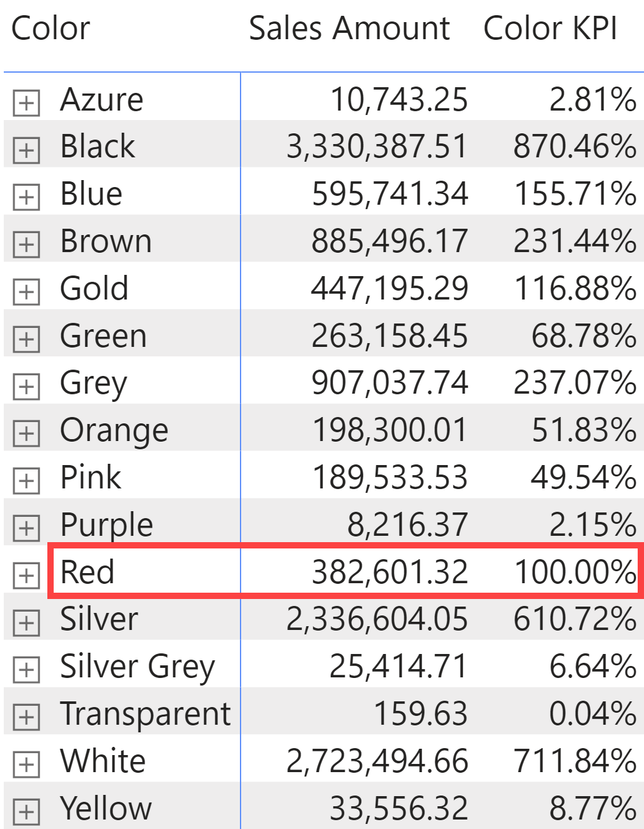Expand the Gold row

click(26, 291)
